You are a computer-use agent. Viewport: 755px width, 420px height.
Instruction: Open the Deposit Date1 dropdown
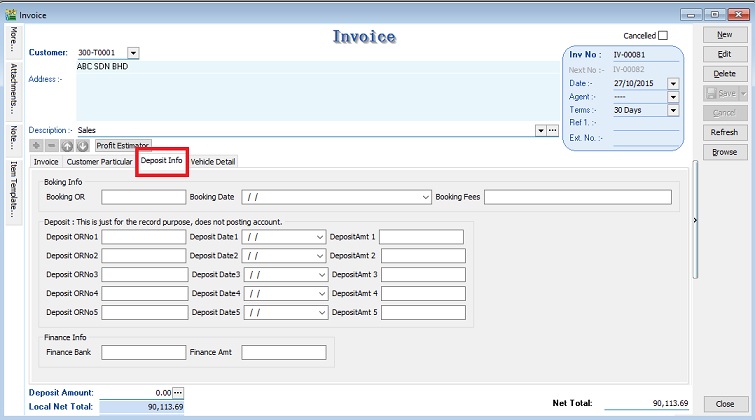click(319, 237)
